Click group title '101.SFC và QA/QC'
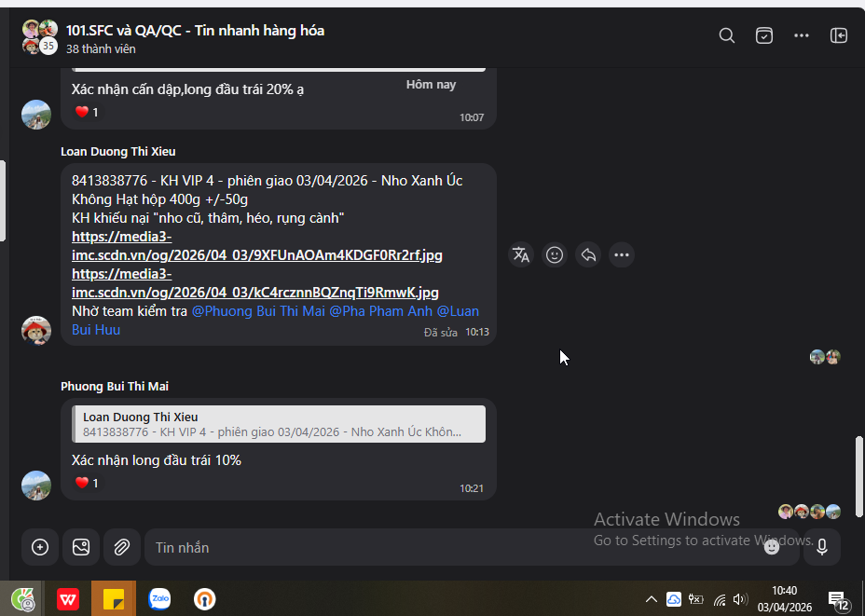The image size is (865, 616). tap(124, 31)
